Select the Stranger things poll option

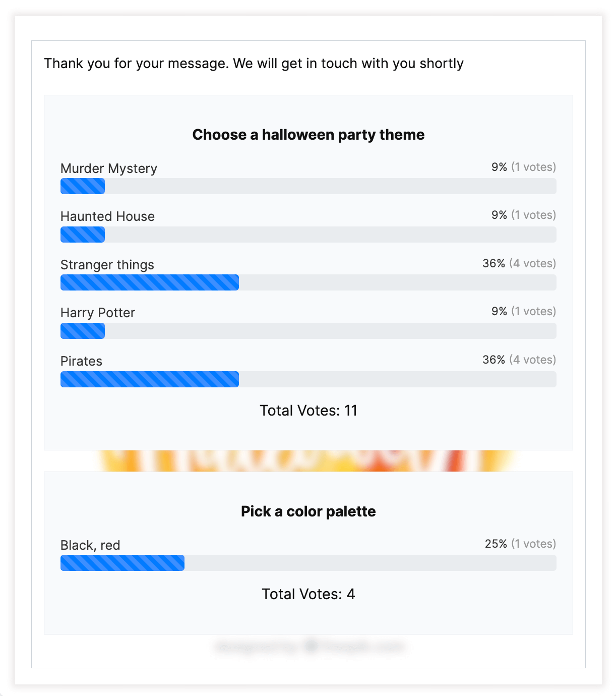click(107, 265)
